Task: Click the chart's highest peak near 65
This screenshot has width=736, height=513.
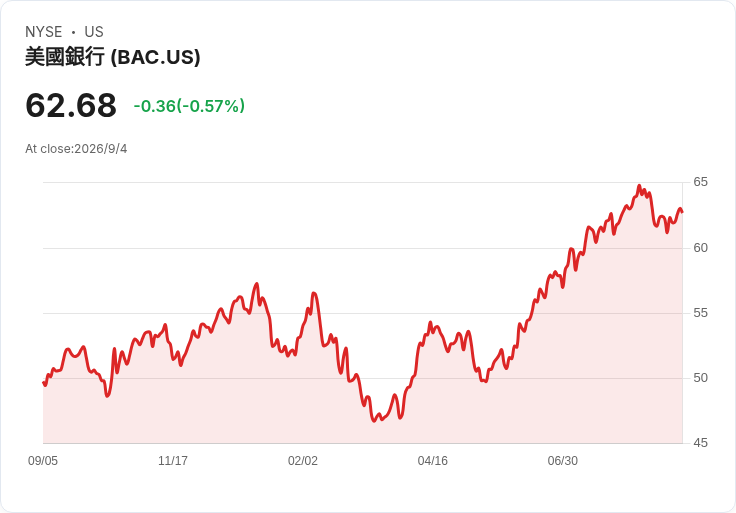Action: pos(639,186)
